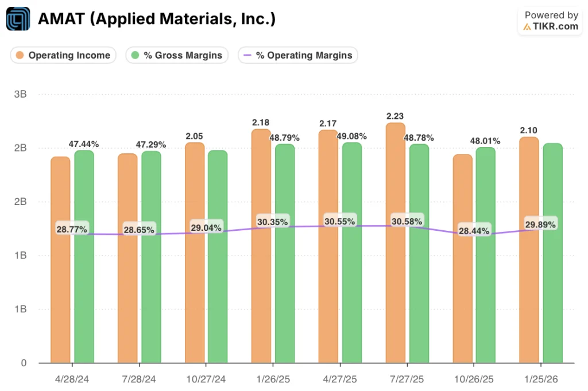Open the Powered by TIKR.com badge
Viewport: 588px width, 391px height.
[x=550, y=21]
